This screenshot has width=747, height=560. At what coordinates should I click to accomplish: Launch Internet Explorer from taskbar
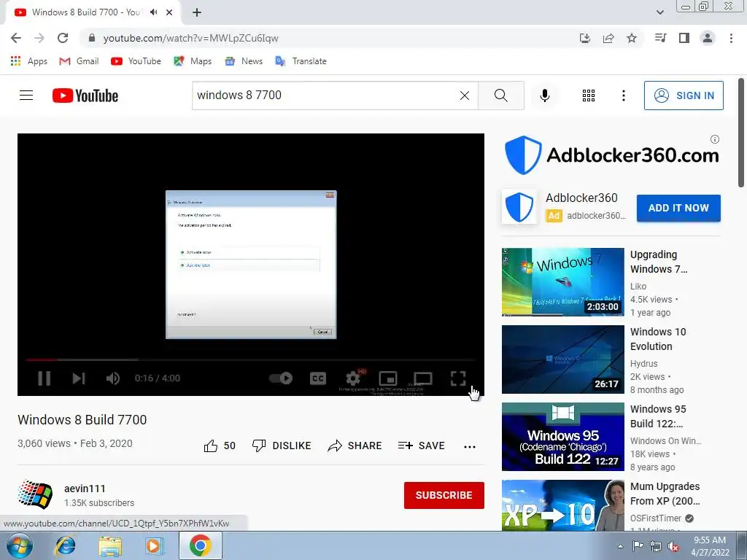(x=65, y=545)
